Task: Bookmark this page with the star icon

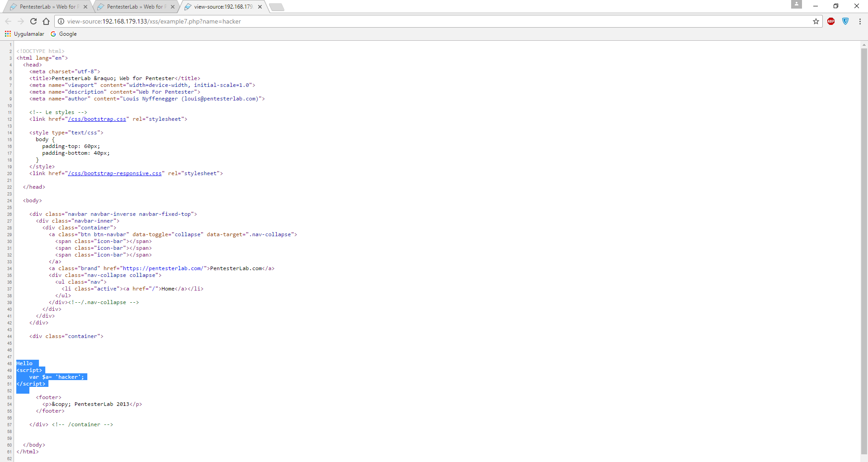Action: click(x=816, y=21)
